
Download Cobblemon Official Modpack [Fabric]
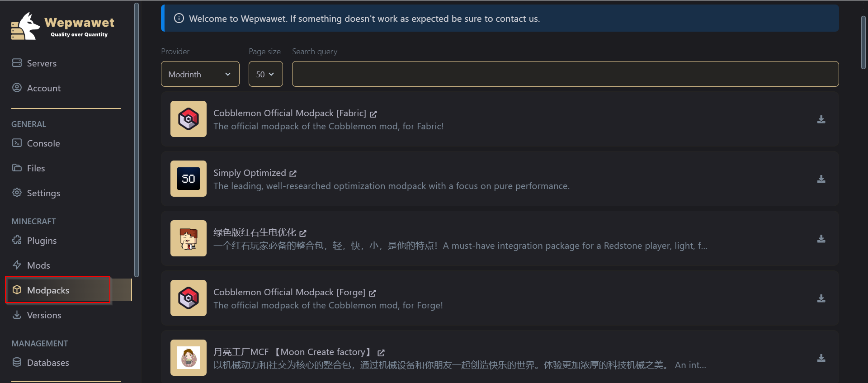coord(821,119)
